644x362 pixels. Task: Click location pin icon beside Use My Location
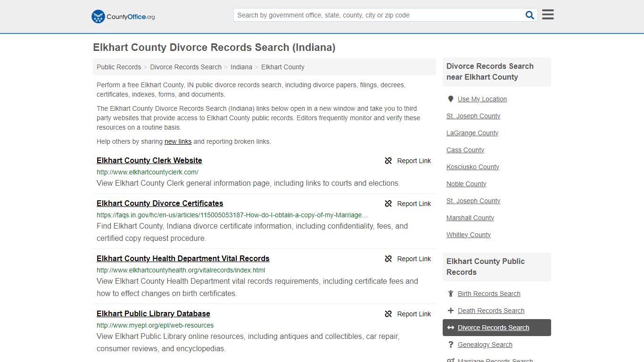450,99
